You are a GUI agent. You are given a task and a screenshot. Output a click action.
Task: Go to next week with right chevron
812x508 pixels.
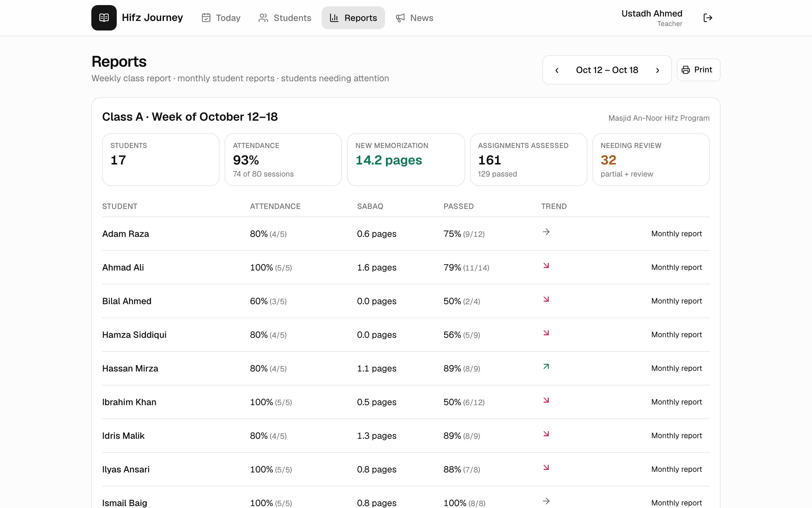(658, 70)
